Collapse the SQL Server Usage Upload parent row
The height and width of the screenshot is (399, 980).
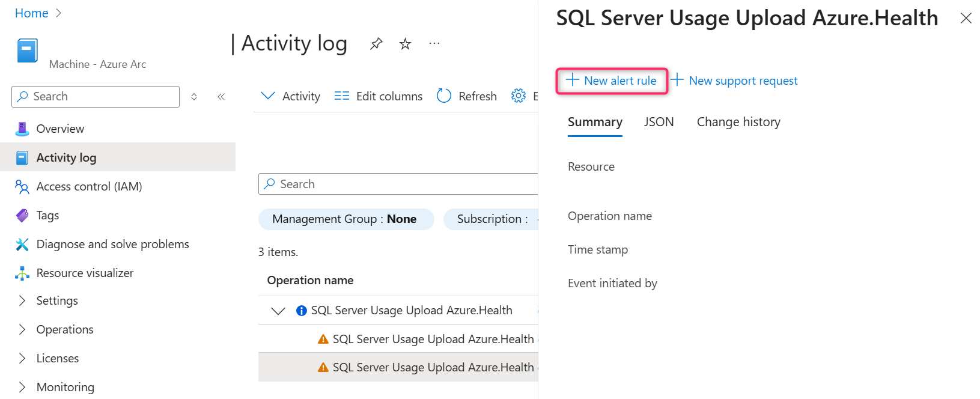coord(278,311)
